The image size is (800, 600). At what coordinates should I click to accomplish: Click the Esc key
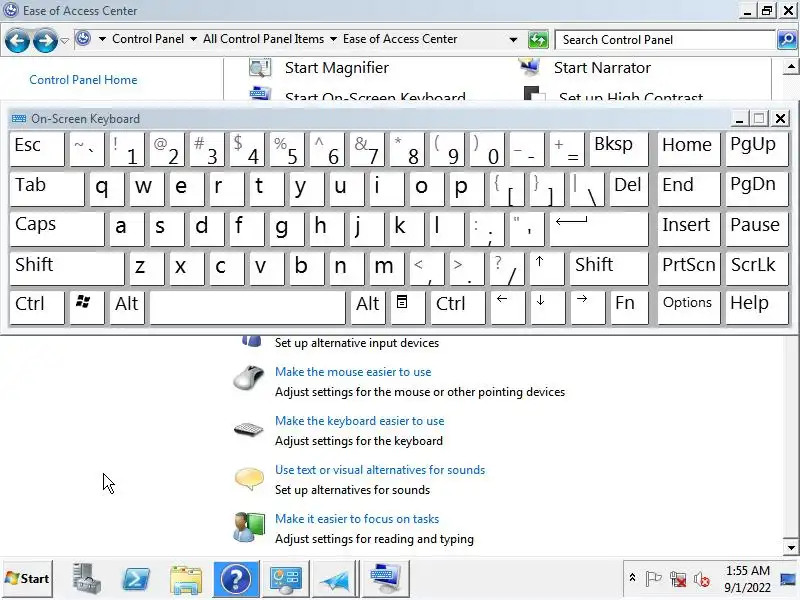(x=37, y=149)
